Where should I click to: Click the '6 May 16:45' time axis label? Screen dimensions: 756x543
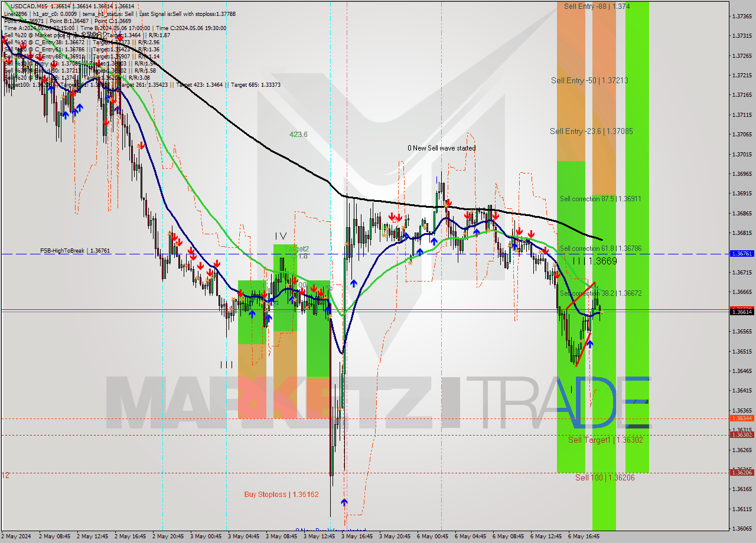(585, 537)
